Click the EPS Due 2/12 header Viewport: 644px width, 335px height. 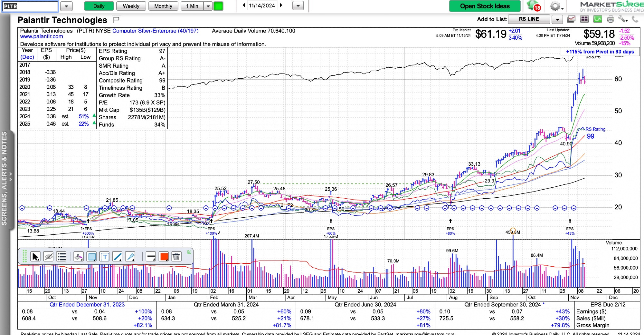[x=608, y=305]
